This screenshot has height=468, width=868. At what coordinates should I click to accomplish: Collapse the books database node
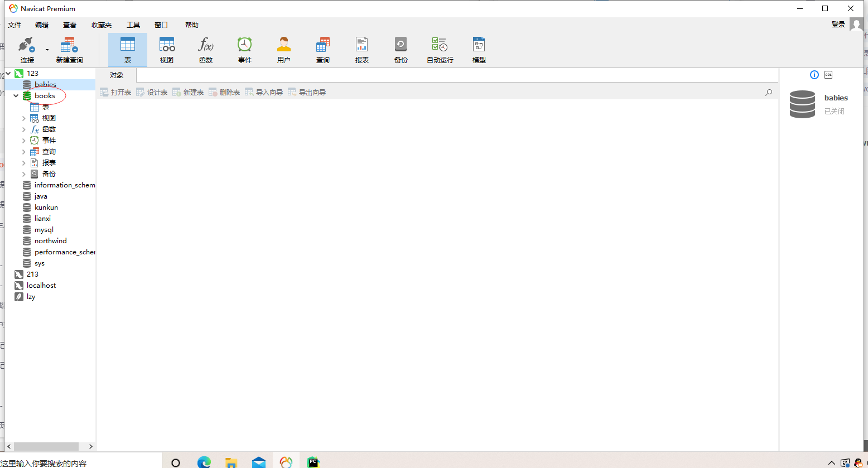[x=16, y=96]
